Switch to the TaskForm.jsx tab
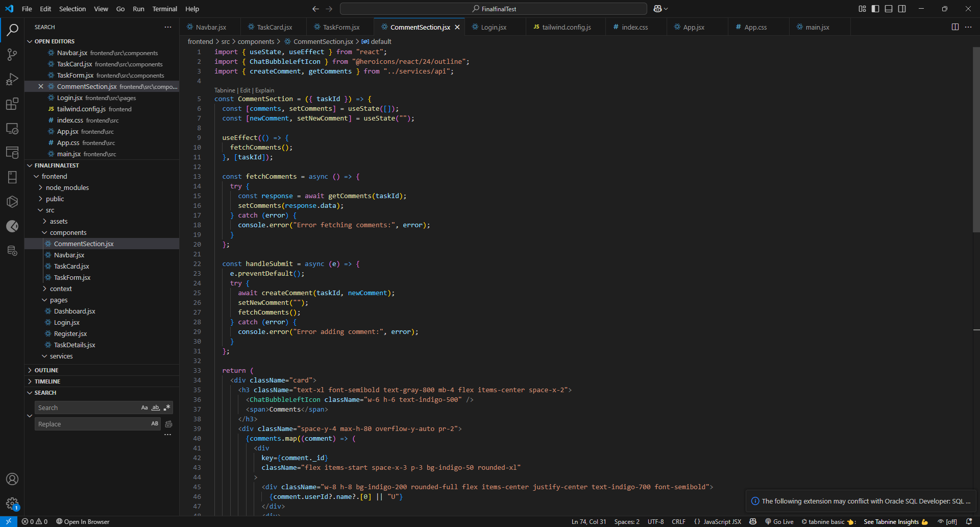980x527 pixels. click(x=341, y=27)
